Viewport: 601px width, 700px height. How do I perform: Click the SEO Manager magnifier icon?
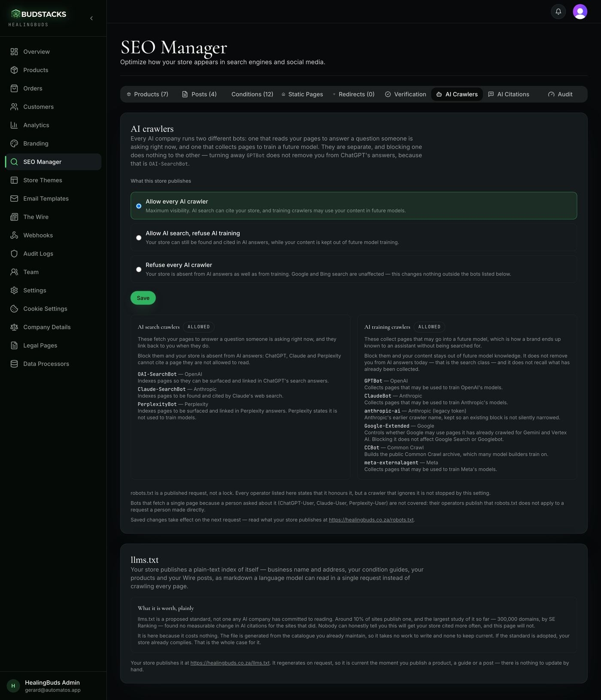coord(14,162)
